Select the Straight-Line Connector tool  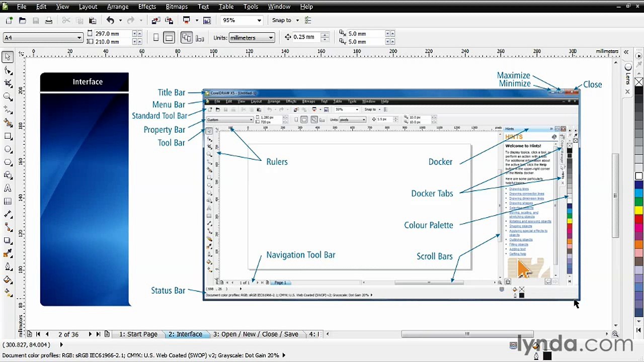click(8, 228)
